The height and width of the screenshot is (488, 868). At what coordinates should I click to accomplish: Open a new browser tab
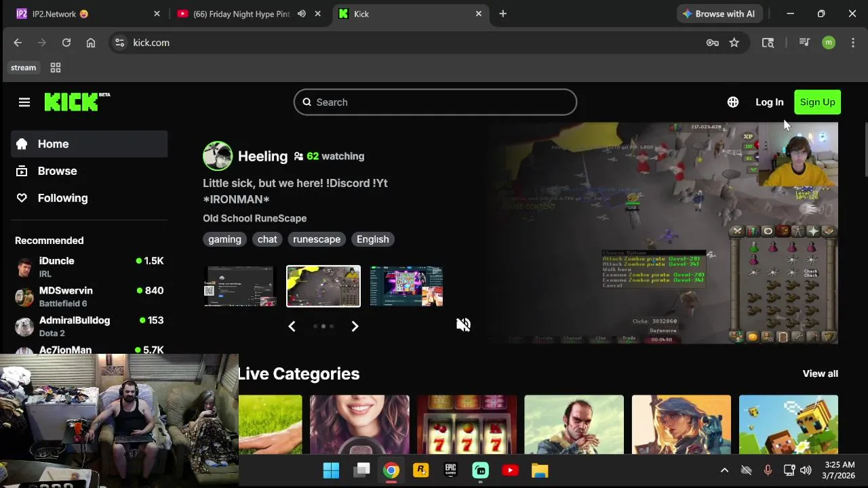[x=502, y=14]
